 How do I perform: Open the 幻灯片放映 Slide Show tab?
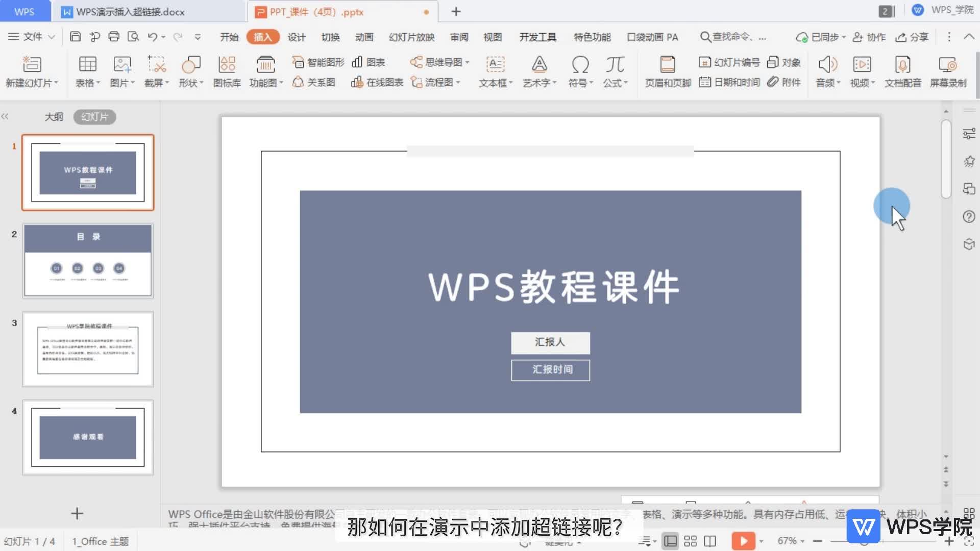point(411,37)
